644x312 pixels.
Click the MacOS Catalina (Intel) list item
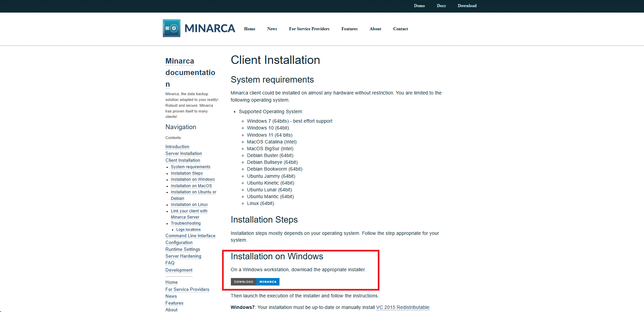tap(272, 142)
